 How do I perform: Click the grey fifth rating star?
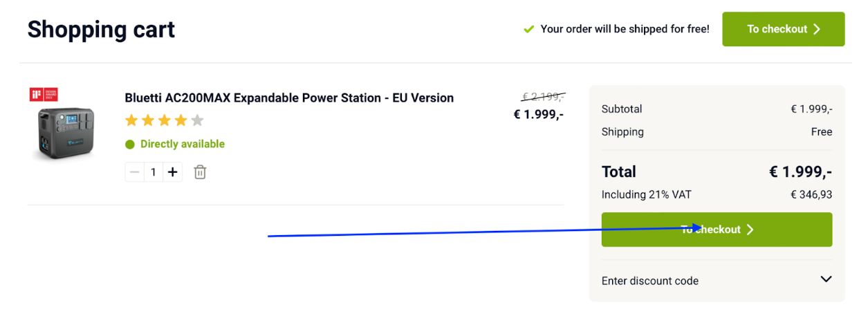point(197,121)
